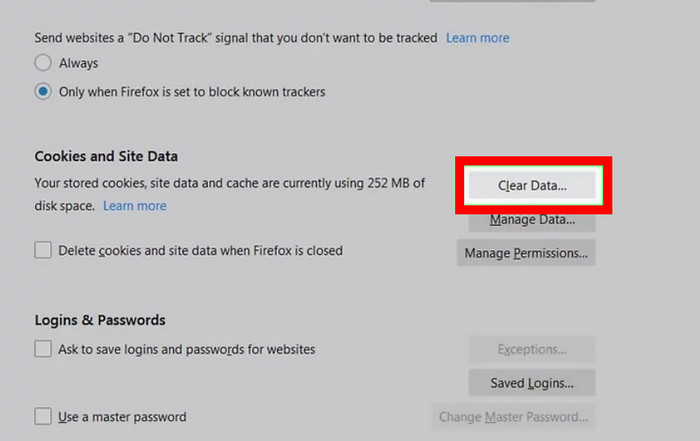
Task: Click the "Logins & Passwords" section heading
Action: (x=100, y=320)
